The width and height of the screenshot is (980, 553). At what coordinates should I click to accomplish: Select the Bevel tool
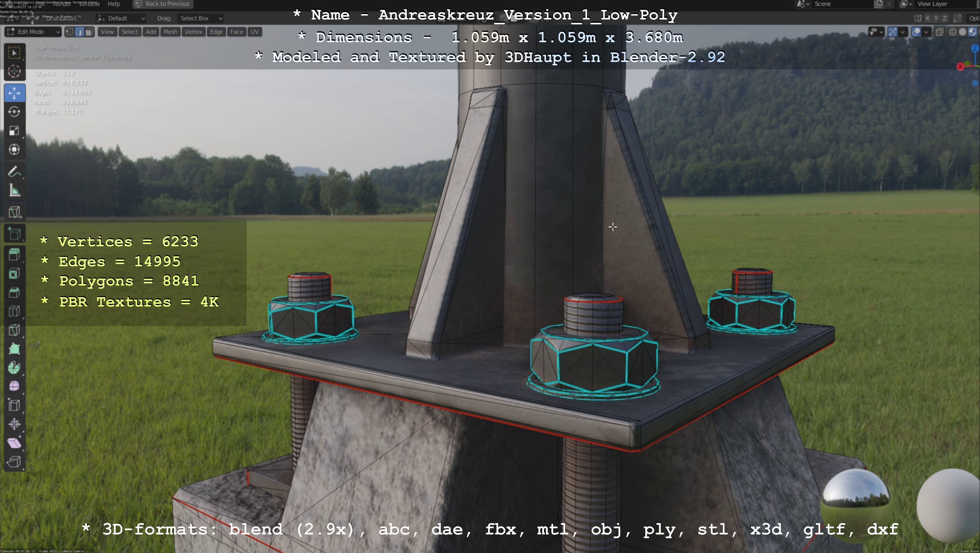pos(14,292)
